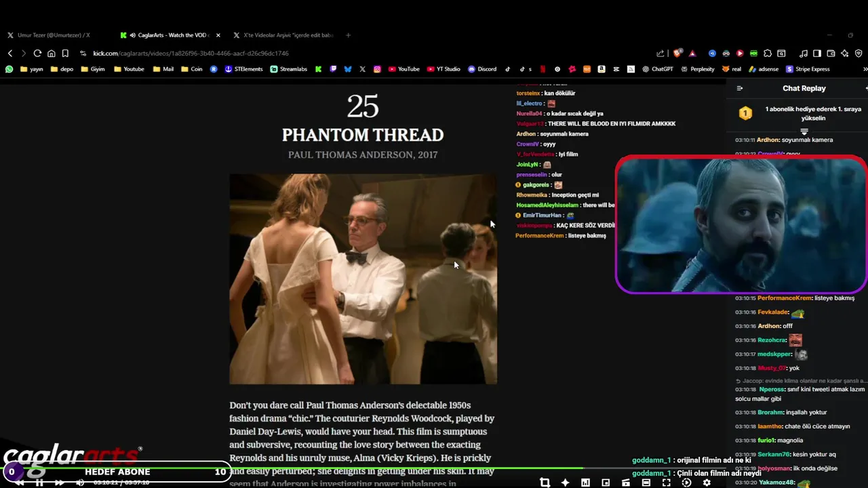Expand the yayın bookmarks folder
Viewport: 868px width, 488px height.
point(32,69)
